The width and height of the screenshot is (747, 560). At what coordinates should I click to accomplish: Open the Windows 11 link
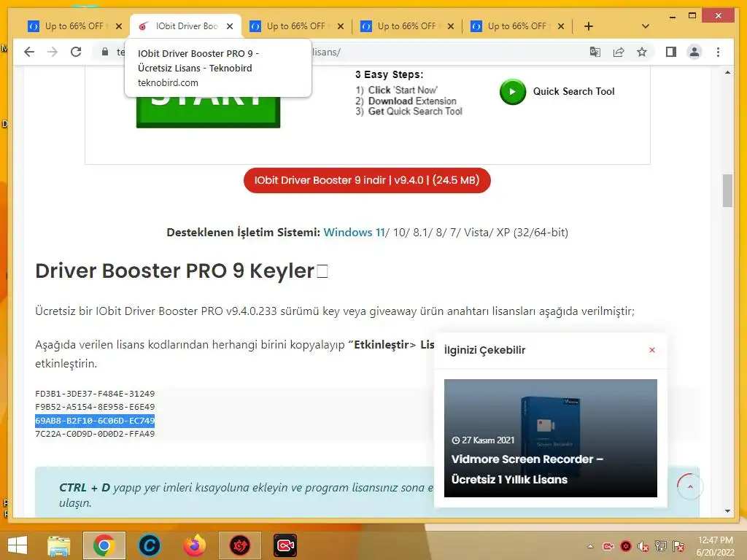[x=354, y=233]
